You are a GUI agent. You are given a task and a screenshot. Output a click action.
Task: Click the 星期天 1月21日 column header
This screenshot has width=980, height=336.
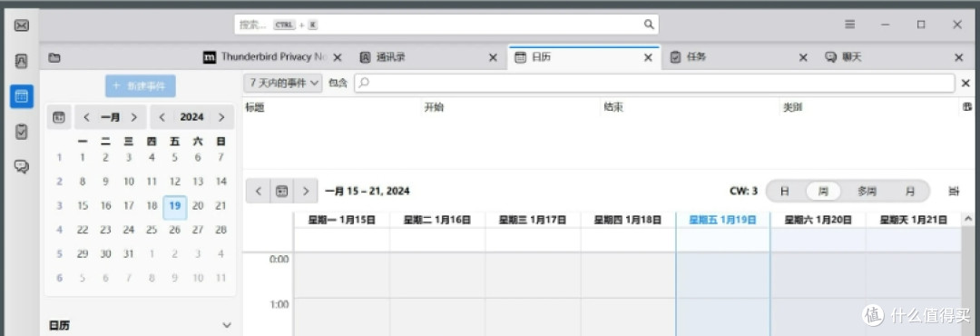tap(913, 221)
